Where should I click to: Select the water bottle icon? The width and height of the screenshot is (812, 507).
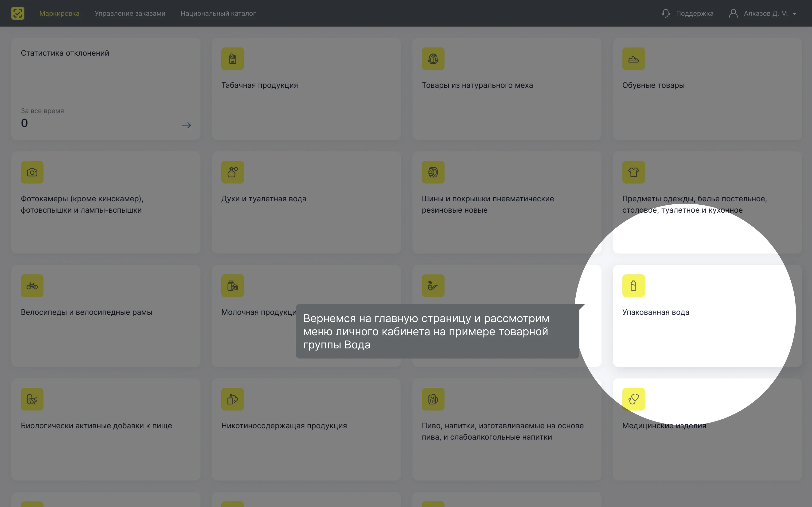pyautogui.click(x=634, y=286)
